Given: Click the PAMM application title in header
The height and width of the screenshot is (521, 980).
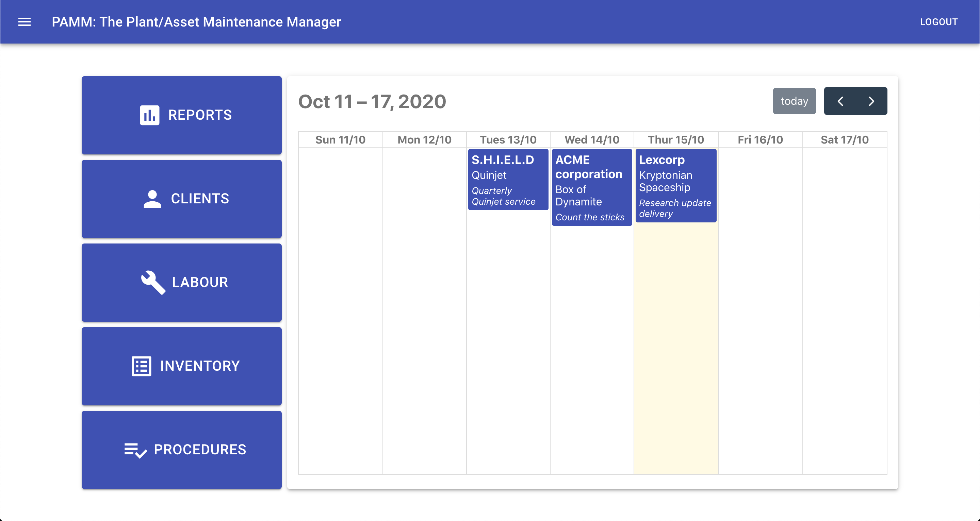Looking at the screenshot, I should [196, 22].
